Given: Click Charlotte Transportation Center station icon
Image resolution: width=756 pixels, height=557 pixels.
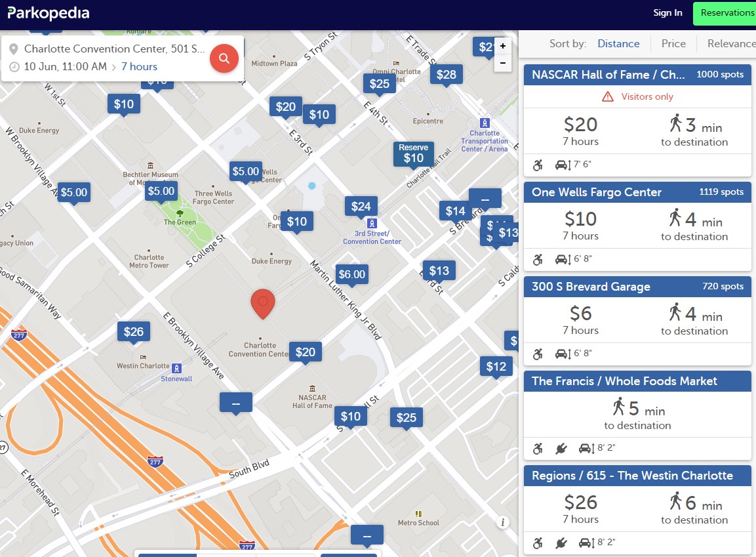Looking at the screenshot, I should [485, 123].
